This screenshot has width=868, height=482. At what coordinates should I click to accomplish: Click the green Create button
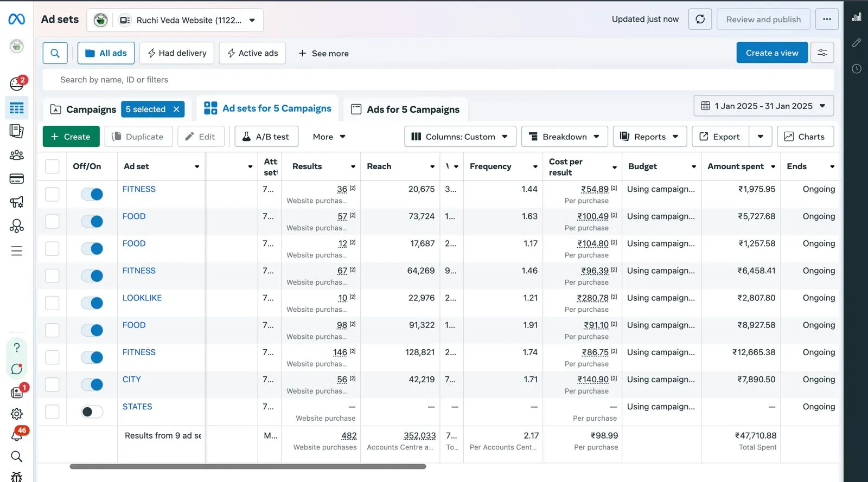[71, 137]
